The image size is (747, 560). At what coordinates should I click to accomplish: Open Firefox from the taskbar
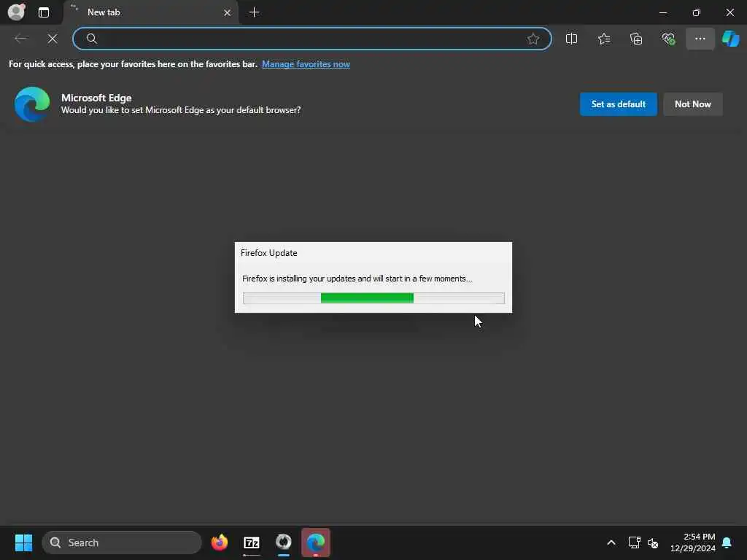(220, 542)
